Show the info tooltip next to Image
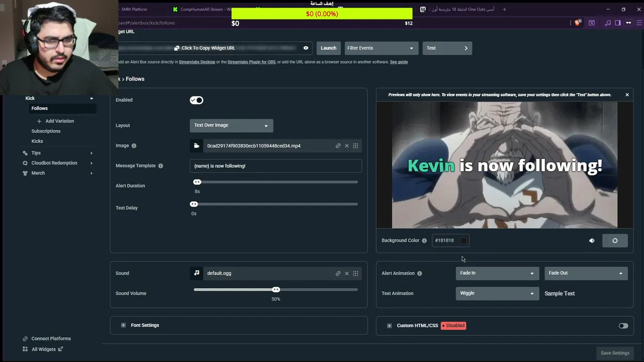644x362 pixels. click(x=134, y=146)
